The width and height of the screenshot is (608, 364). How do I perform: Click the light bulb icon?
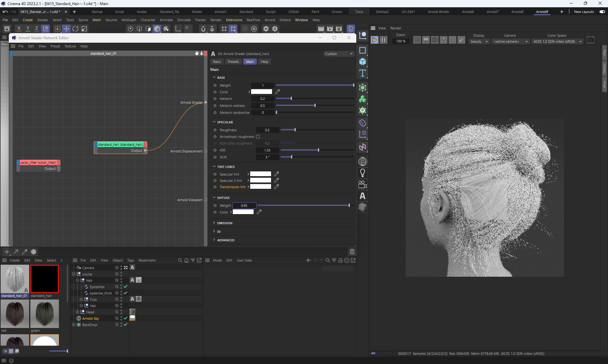[x=363, y=173]
